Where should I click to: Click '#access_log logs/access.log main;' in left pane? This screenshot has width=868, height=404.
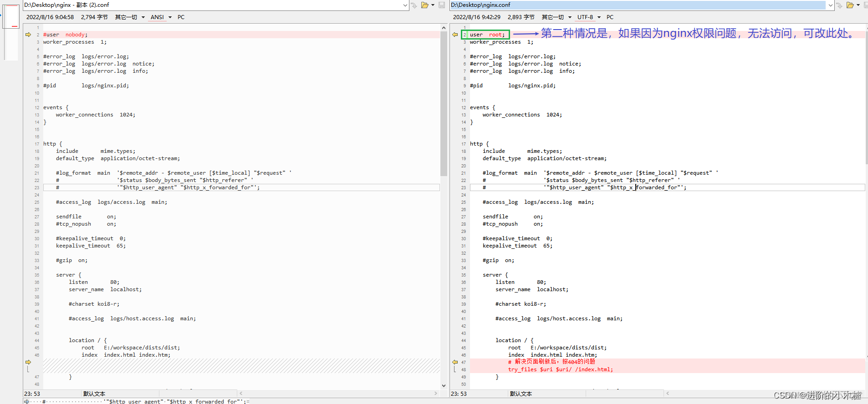point(112,202)
